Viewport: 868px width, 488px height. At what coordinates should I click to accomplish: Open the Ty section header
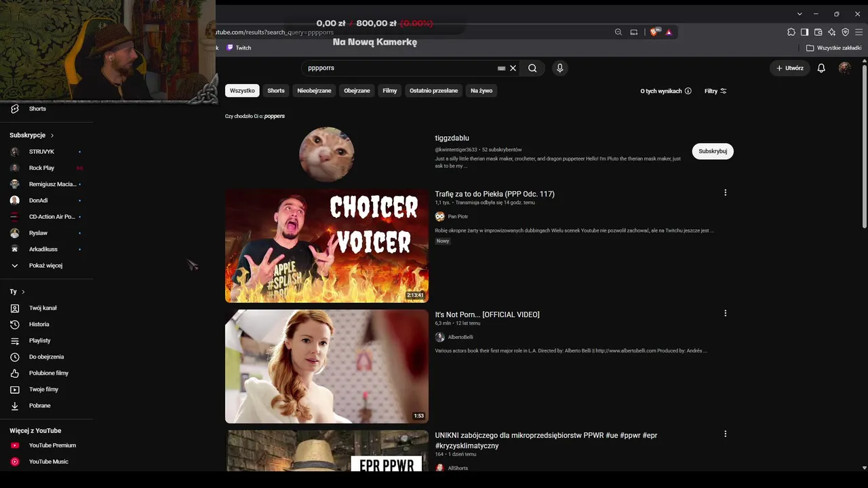17,291
